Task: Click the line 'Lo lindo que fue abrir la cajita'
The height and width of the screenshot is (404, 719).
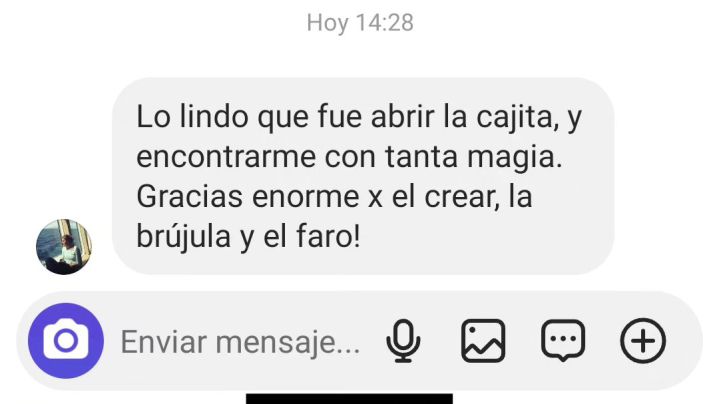Action: point(347,116)
